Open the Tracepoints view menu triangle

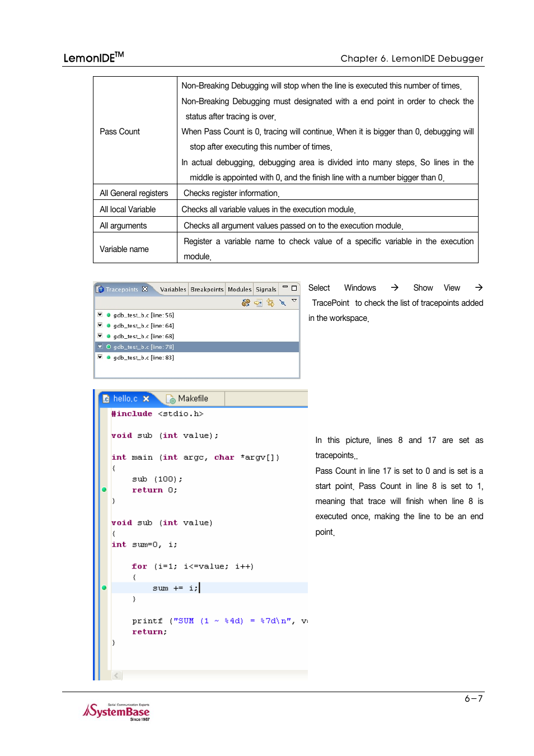coord(294,301)
